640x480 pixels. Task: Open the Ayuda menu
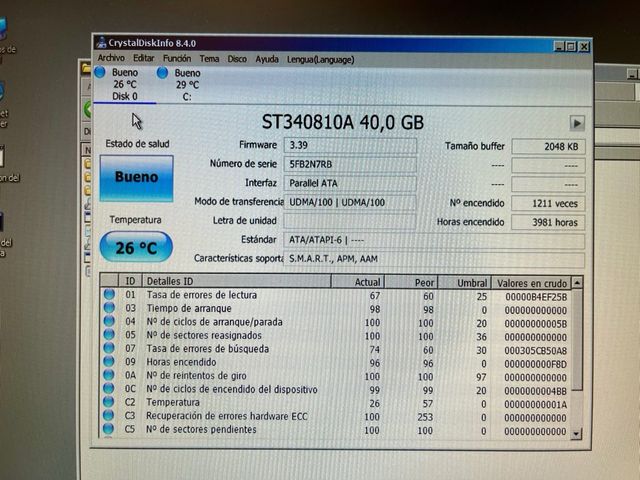(x=267, y=59)
